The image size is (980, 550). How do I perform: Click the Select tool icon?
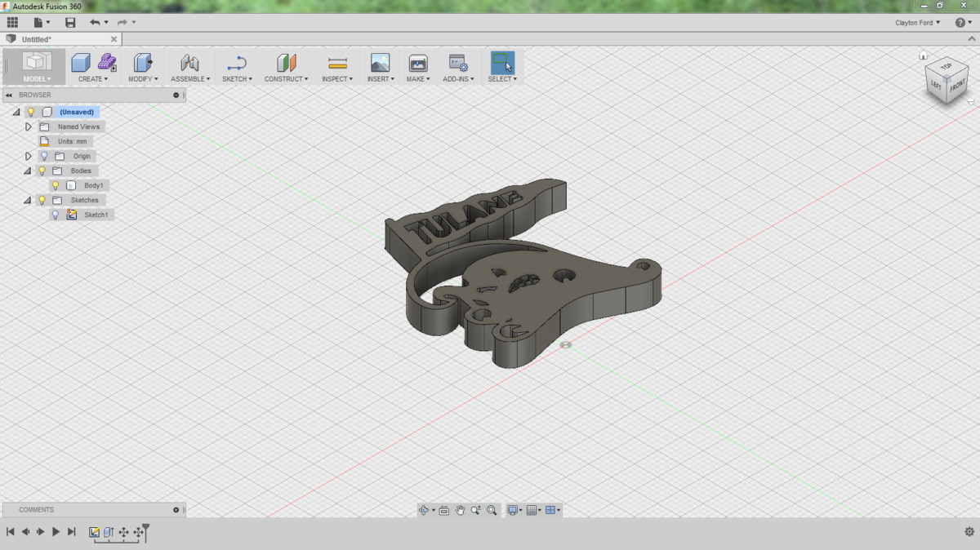click(502, 63)
